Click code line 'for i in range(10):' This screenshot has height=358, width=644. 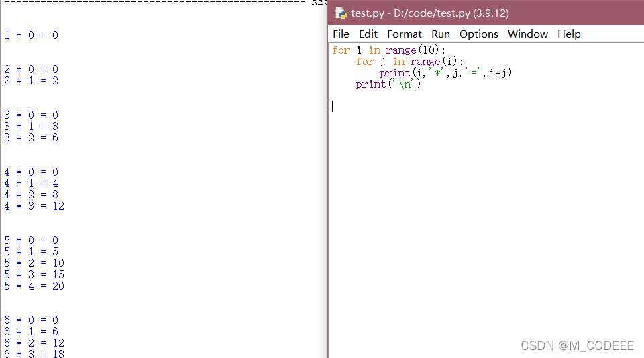388,50
